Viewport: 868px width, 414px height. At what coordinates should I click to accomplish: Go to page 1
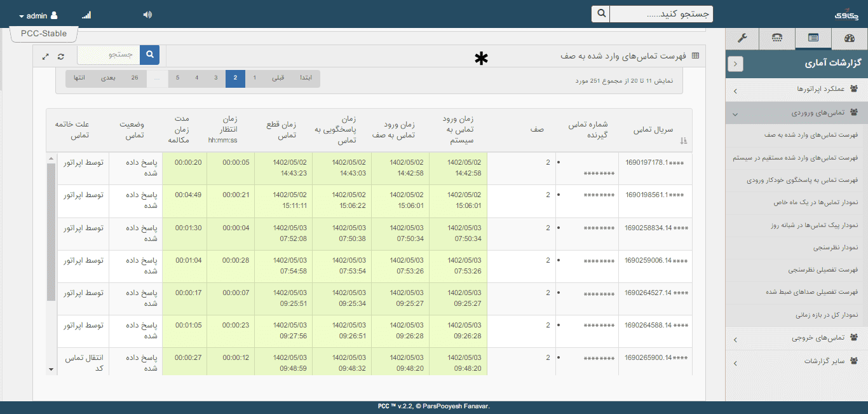255,78
